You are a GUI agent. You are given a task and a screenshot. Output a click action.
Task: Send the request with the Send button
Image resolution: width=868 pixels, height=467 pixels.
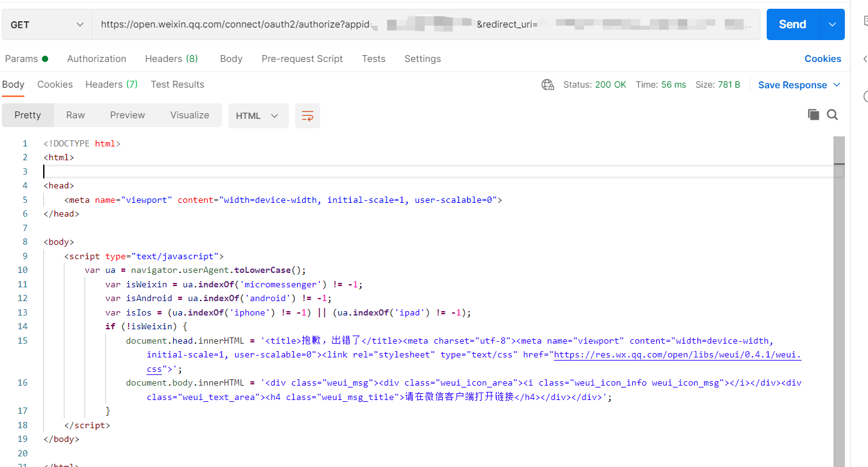[x=792, y=24]
